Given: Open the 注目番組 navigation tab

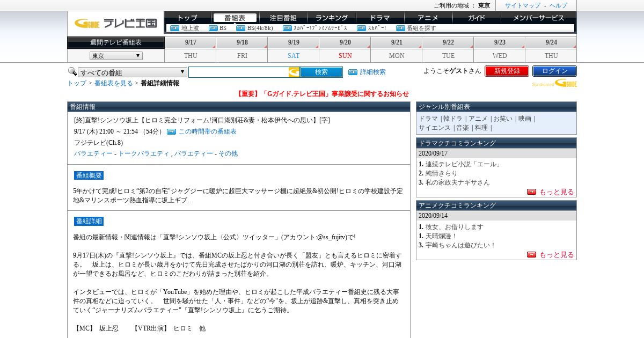Looking at the screenshot, I should pyautogui.click(x=283, y=18).
